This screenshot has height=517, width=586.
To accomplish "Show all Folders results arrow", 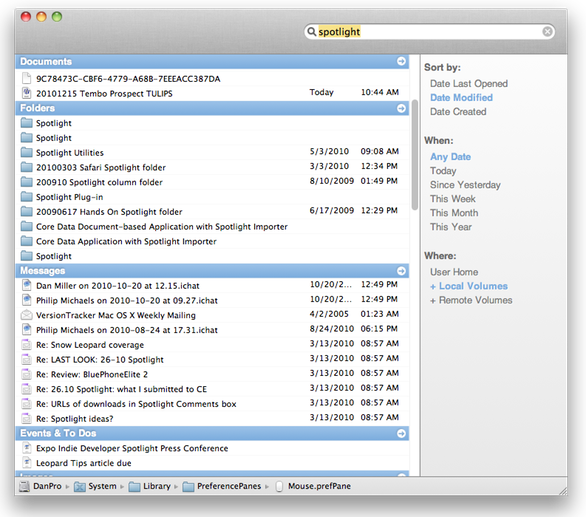I will coord(401,108).
